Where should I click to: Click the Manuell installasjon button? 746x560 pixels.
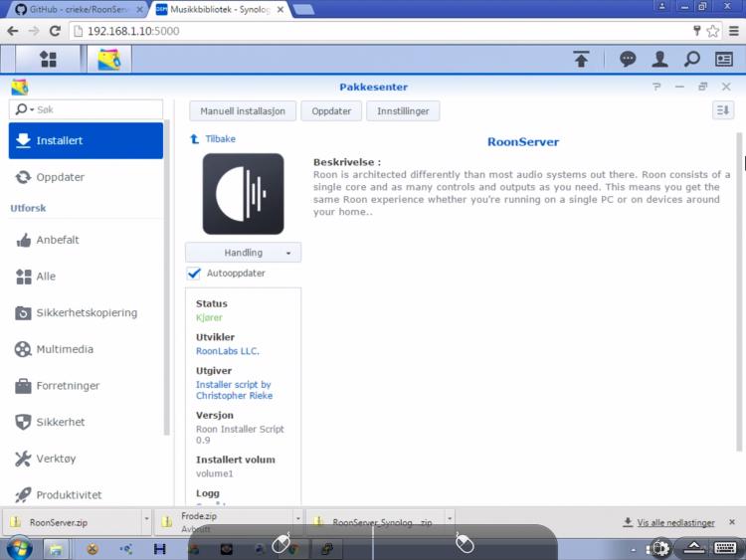[x=243, y=111]
